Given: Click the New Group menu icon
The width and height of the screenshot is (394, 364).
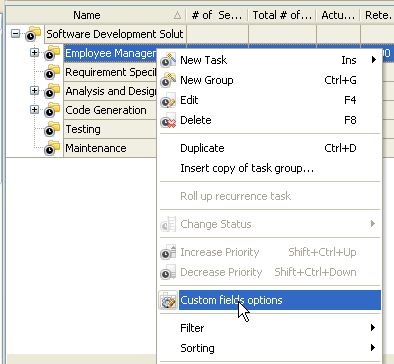Looking at the screenshot, I should (168, 80).
